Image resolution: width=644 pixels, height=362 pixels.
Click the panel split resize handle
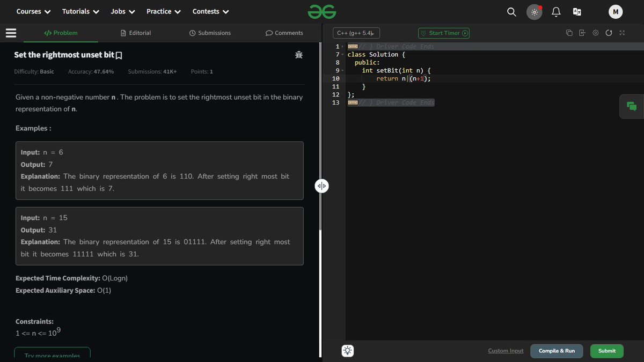click(x=321, y=186)
